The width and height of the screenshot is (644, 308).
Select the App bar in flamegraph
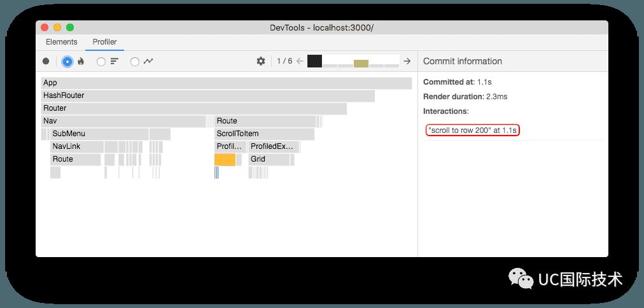click(227, 83)
